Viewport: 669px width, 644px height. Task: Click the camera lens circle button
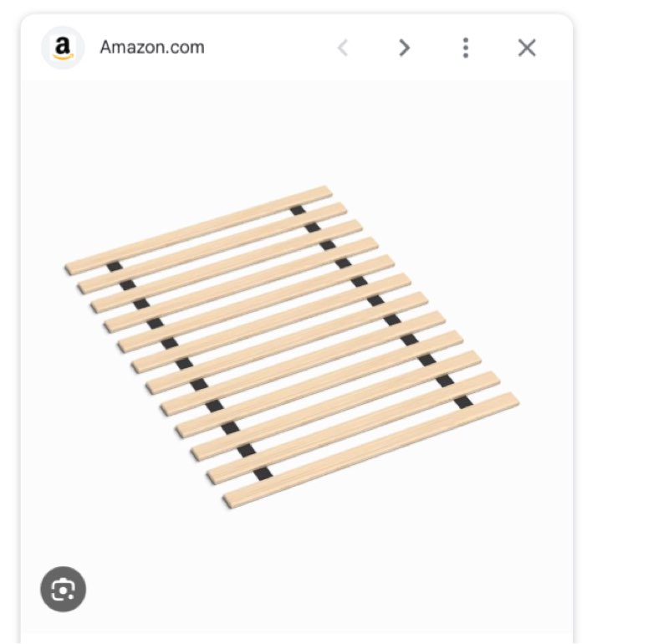pyautogui.click(x=64, y=589)
